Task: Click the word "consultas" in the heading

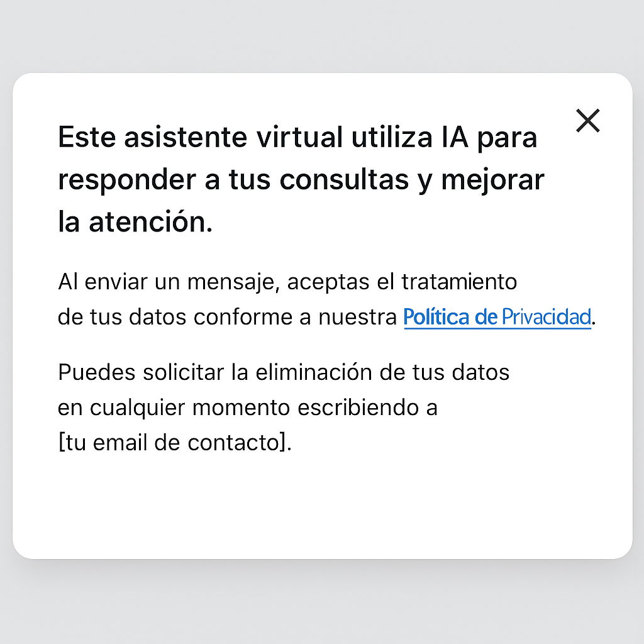Action: pyautogui.click(x=344, y=179)
